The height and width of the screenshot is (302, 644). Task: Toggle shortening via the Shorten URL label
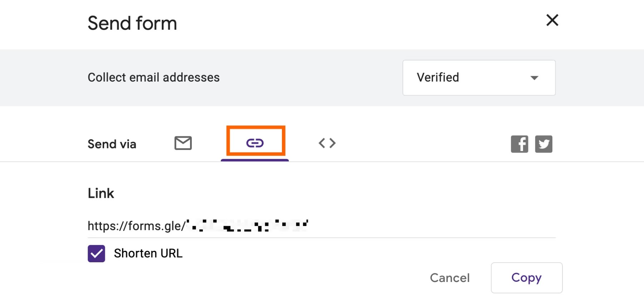pos(148,253)
